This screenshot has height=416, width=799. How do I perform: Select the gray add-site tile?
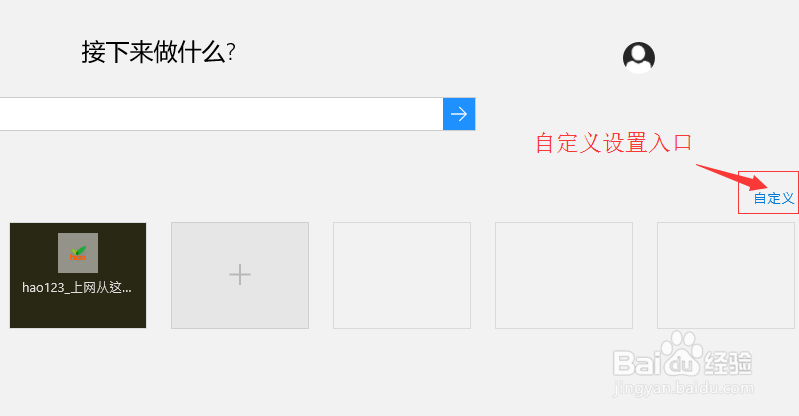(x=240, y=275)
